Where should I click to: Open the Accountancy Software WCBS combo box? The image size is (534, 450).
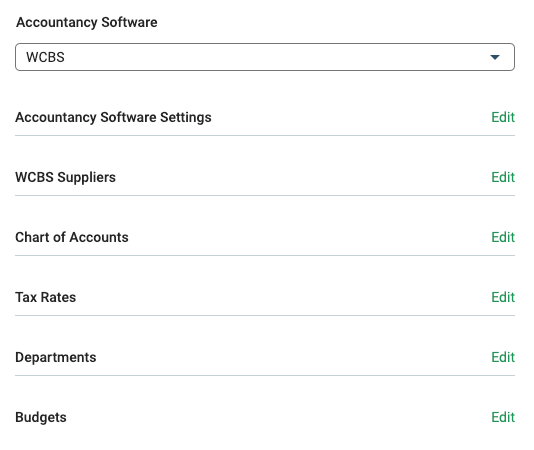coord(265,57)
